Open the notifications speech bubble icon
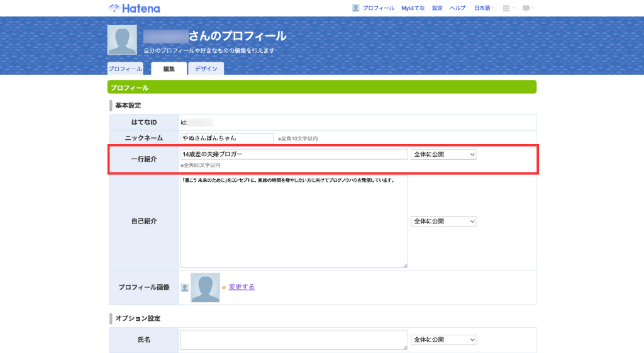The image size is (644, 353). [x=526, y=8]
